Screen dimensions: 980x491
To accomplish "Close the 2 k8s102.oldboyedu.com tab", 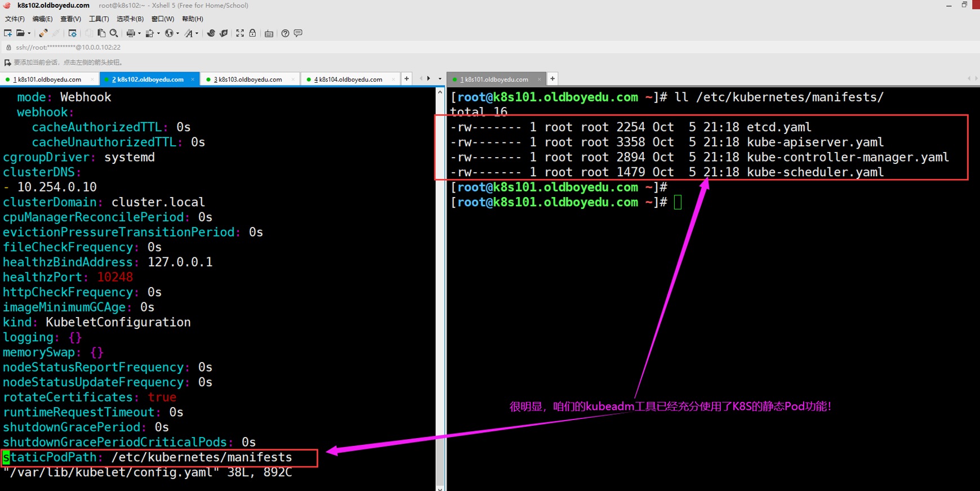I will pyautogui.click(x=193, y=79).
